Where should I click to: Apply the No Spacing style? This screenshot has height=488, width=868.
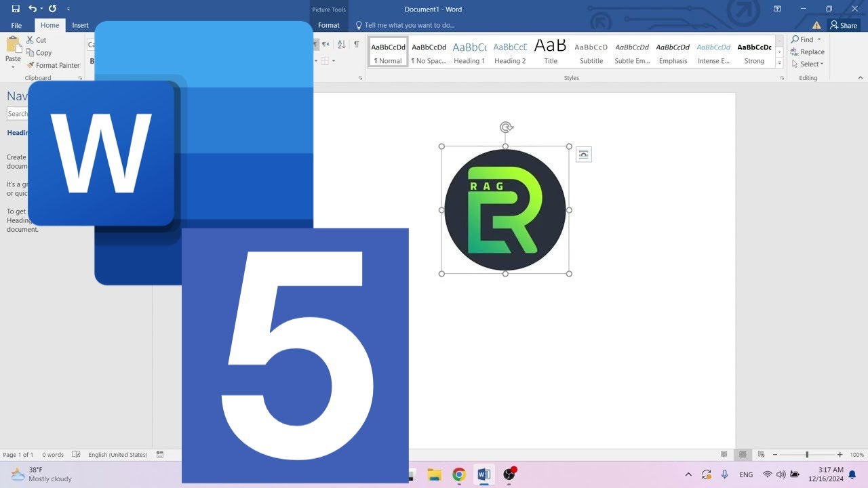[x=429, y=52]
